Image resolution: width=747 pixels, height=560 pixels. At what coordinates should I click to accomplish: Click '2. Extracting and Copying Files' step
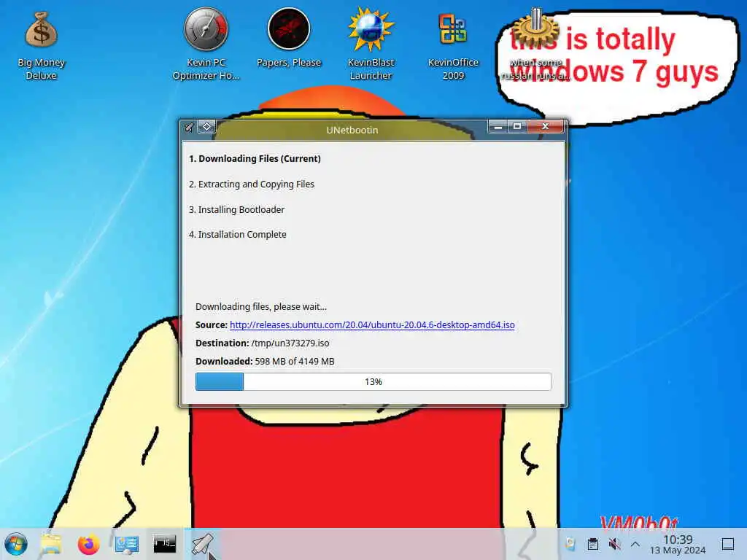click(x=252, y=184)
